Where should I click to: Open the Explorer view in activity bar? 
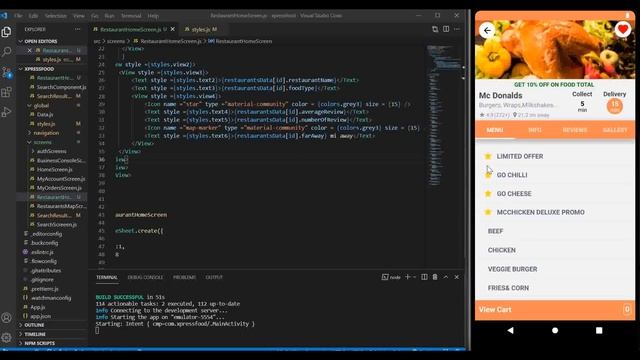click(x=7, y=32)
